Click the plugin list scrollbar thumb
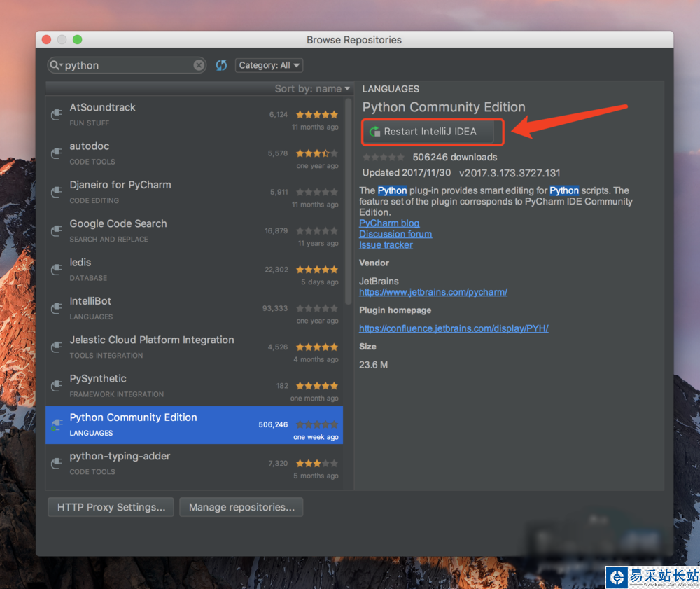 tap(348, 202)
